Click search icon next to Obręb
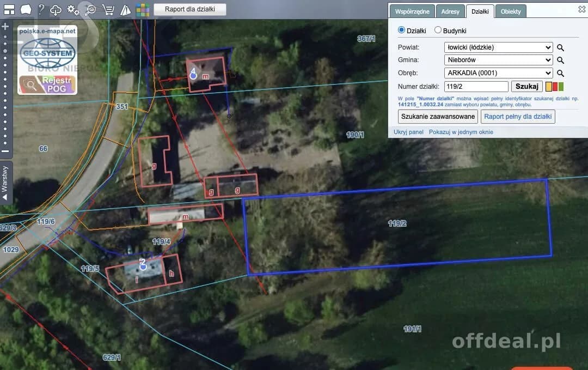The height and width of the screenshot is (370, 588). [560, 73]
